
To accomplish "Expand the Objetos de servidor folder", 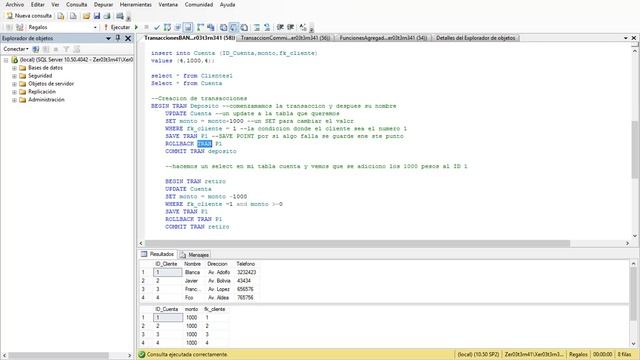I will 14,84.
